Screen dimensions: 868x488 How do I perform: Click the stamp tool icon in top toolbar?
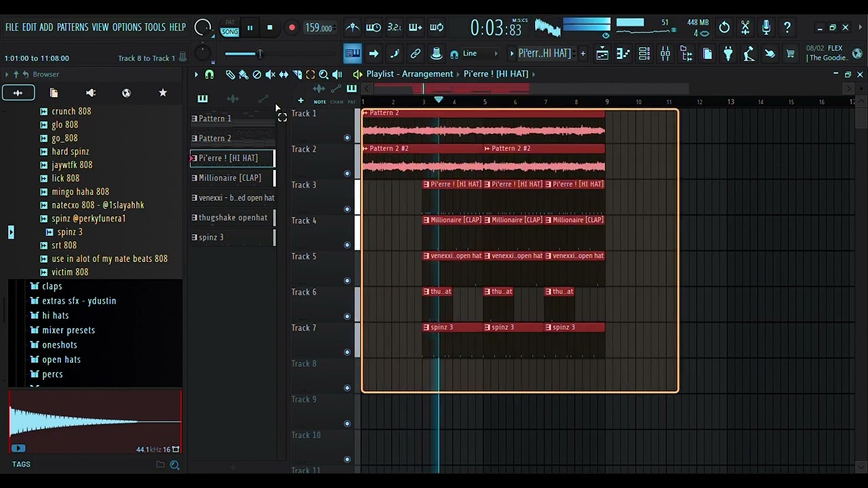click(437, 54)
